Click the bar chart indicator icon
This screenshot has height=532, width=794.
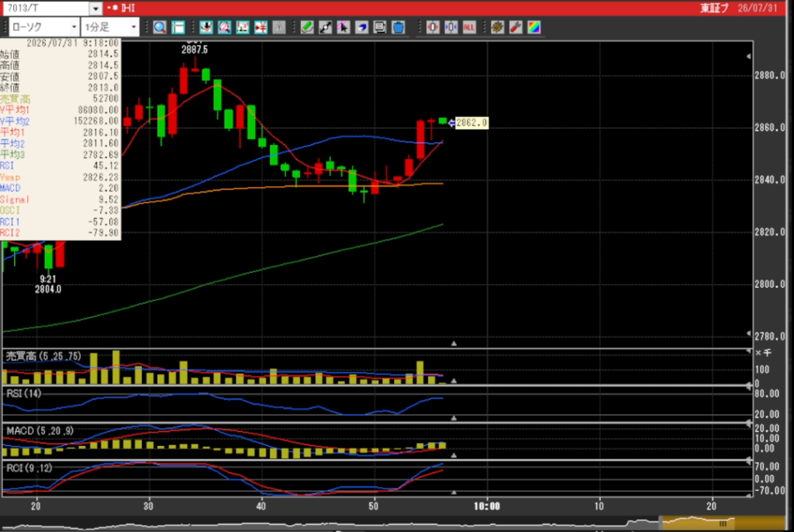pos(243,27)
